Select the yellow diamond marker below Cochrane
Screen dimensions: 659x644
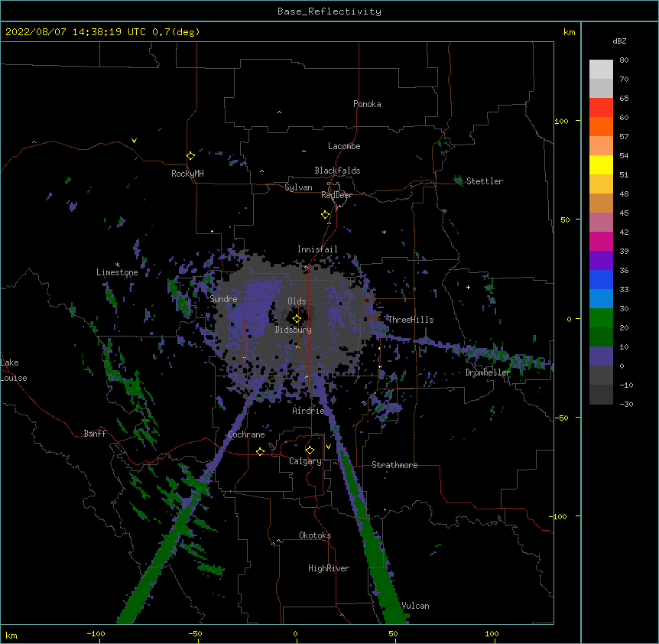tap(260, 451)
